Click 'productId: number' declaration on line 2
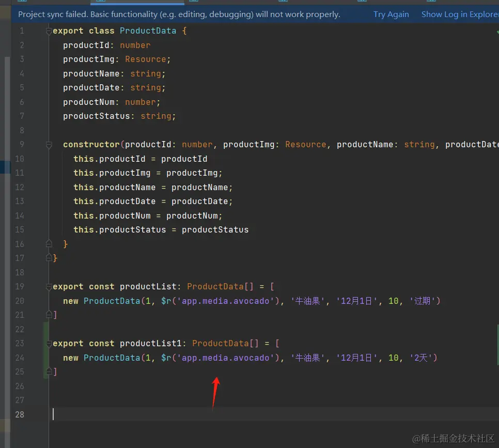Viewport: 499px width, 448px height. [106, 45]
